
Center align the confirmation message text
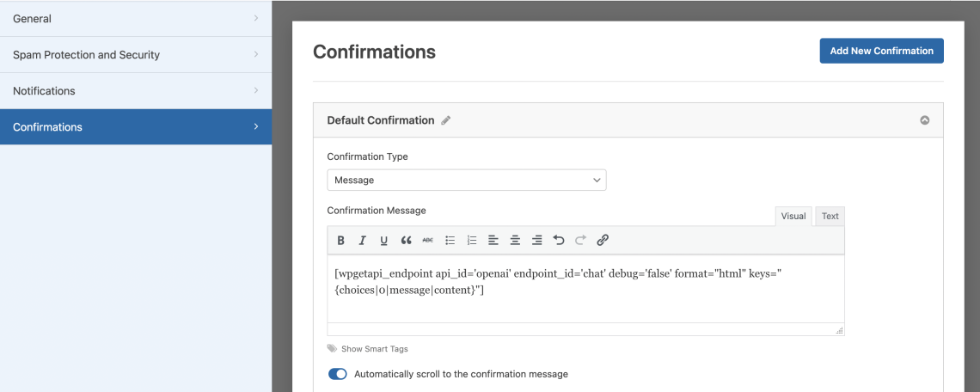point(515,241)
